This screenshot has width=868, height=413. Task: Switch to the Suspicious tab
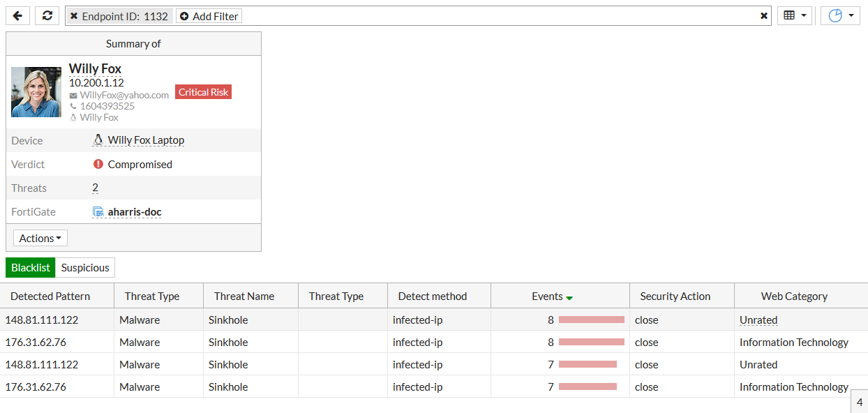tap(85, 268)
